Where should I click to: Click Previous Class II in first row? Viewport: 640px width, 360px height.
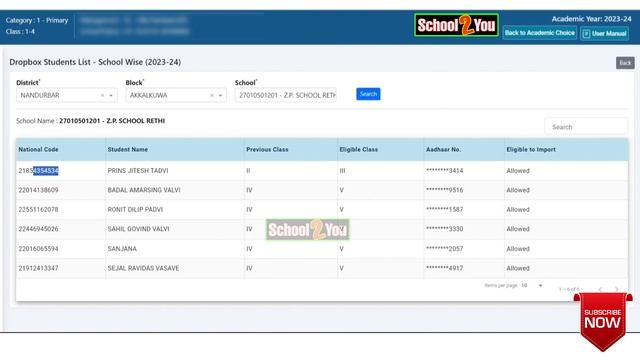pyautogui.click(x=248, y=171)
